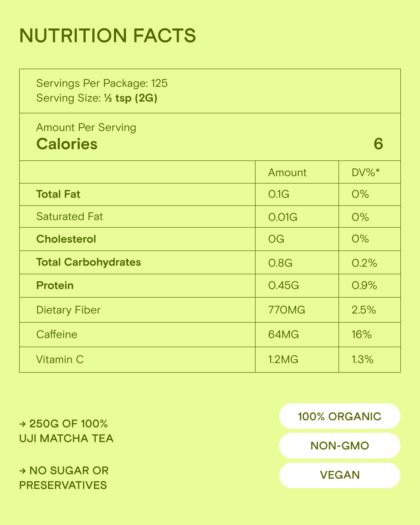Click the arrow before No Sugar
The image size is (420, 525).
pyautogui.click(x=23, y=471)
